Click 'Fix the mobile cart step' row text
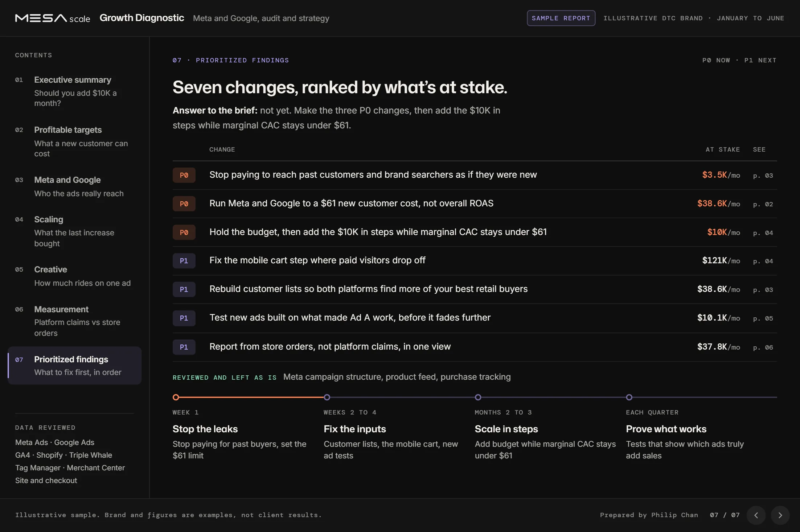The height and width of the screenshot is (532, 800). pos(317,260)
